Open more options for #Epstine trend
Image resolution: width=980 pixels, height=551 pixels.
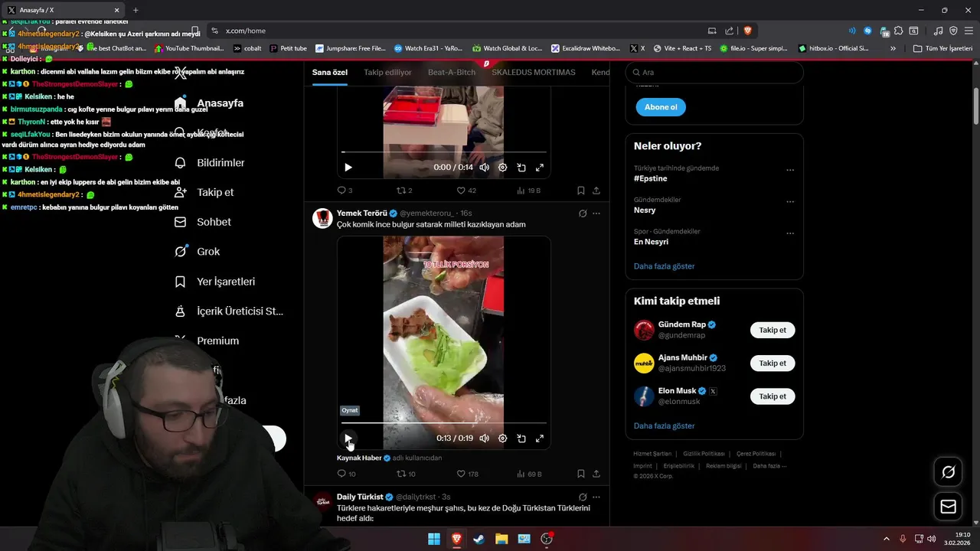(x=790, y=170)
